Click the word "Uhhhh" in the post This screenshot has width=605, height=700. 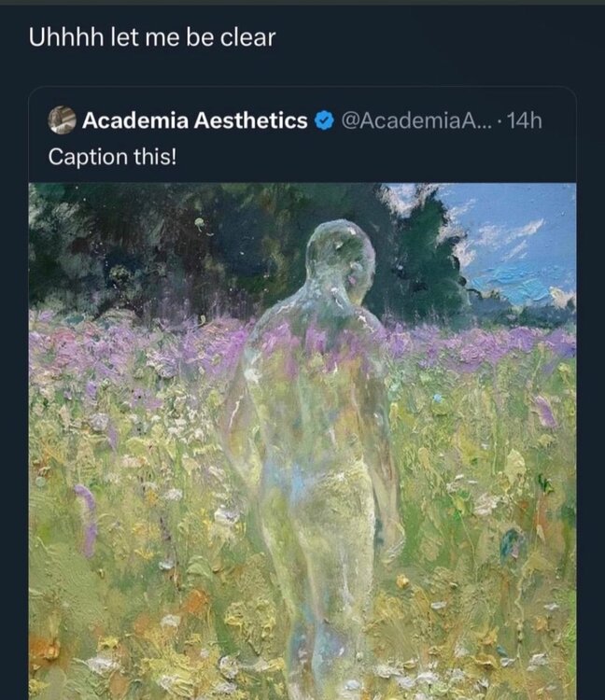pyautogui.click(x=61, y=40)
